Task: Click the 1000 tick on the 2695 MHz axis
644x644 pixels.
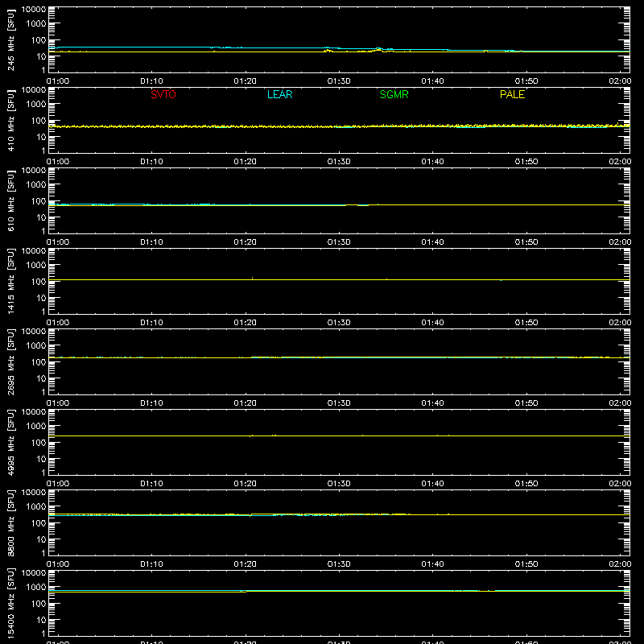Action: click(x=36, y=346)
